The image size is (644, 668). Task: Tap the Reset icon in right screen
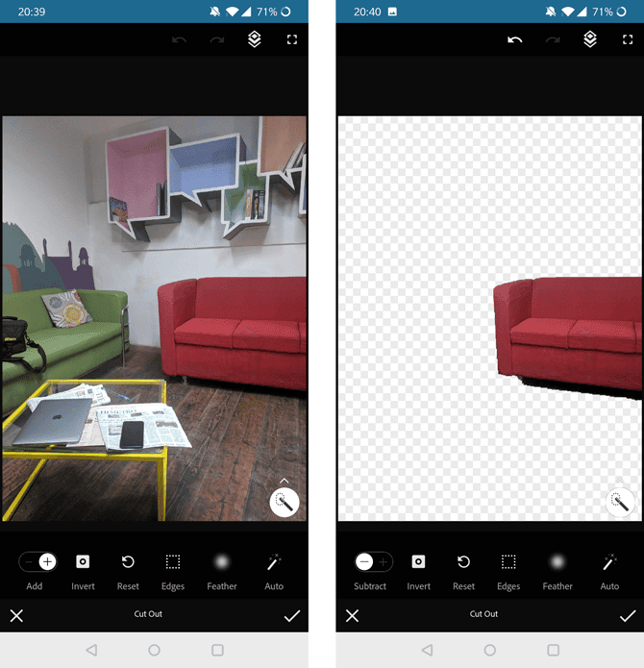(x=463, y=562)
